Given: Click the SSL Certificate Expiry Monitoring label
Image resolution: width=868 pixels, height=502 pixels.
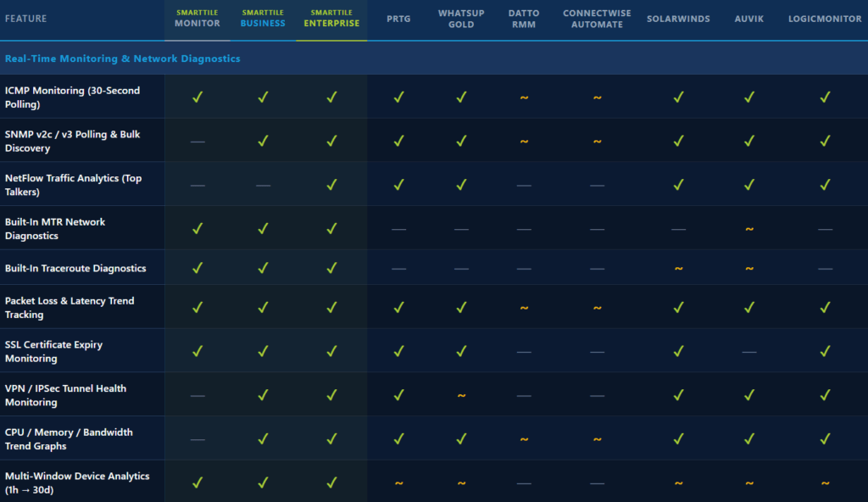Looking at the screenshot, I should tap(53, 351).
